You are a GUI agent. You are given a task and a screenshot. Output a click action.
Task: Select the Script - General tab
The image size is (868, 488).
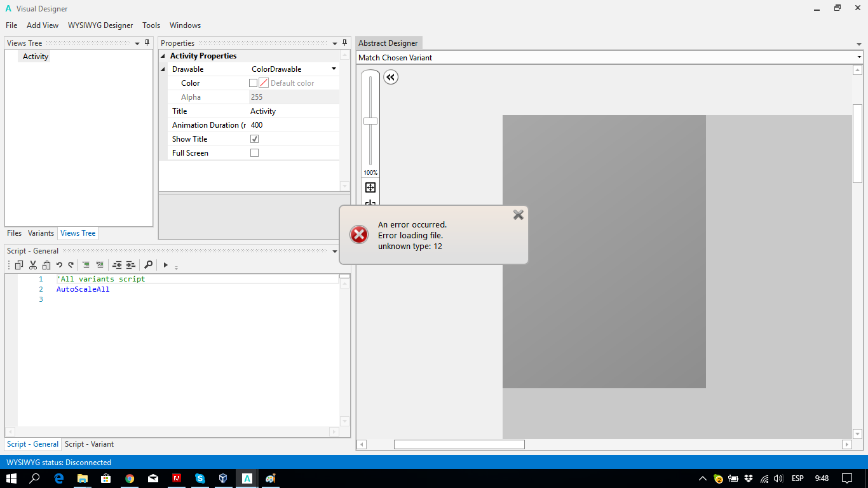coord(33,444)
